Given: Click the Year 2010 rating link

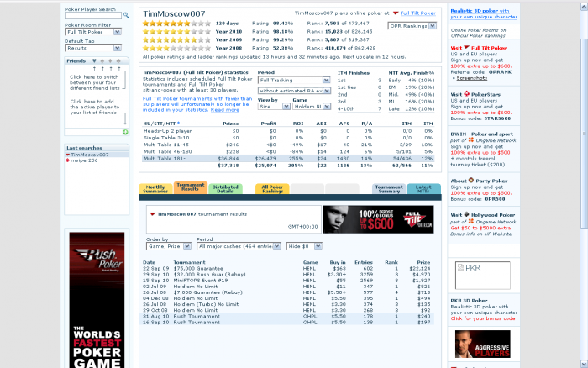Looking at the screenshot, I should (228, 32).
